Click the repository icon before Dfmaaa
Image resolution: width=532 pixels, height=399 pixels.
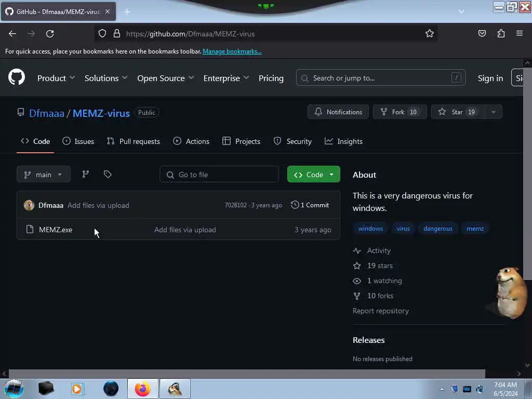(x=21, y=112)
